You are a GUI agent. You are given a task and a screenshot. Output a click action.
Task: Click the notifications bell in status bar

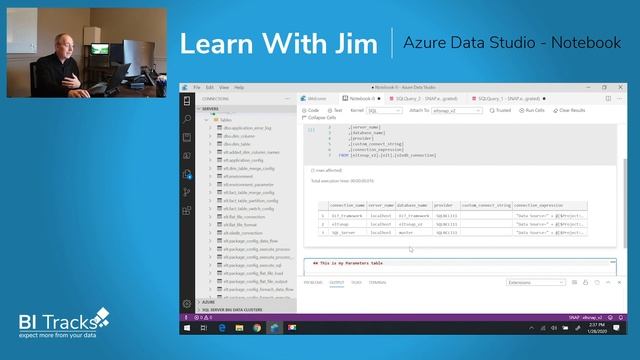pos(621,318)
